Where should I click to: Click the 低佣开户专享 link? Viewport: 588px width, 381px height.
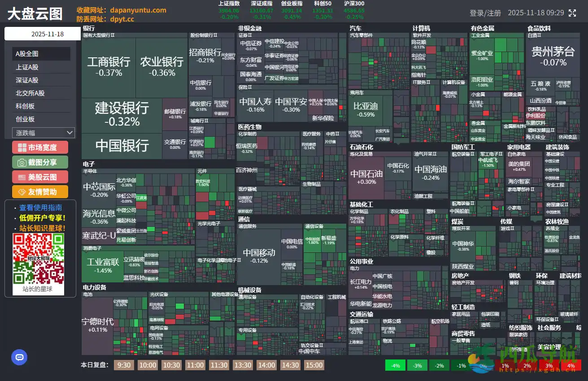(x=42, y=218)
